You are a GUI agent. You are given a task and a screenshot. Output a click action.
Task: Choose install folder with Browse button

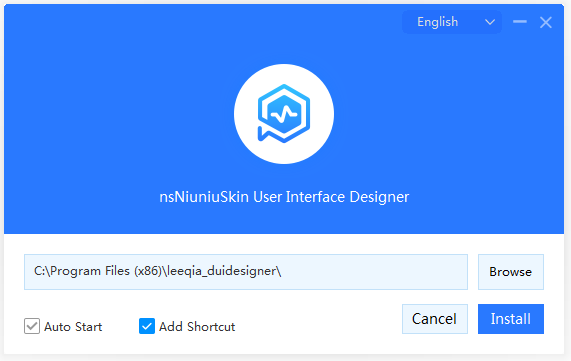coord(511,272)
